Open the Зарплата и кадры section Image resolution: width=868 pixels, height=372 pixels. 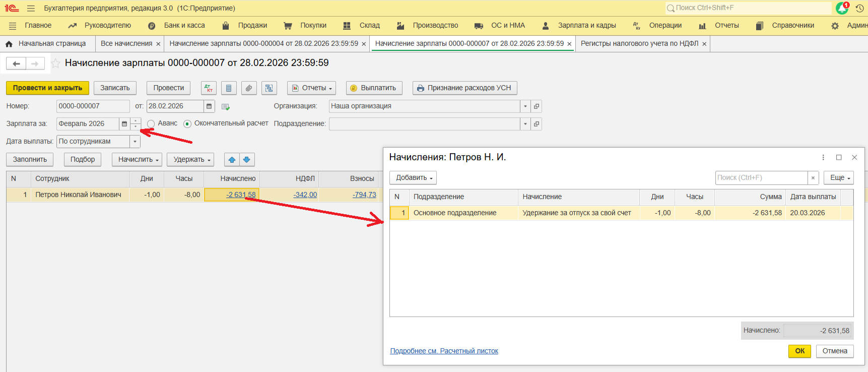587,26
